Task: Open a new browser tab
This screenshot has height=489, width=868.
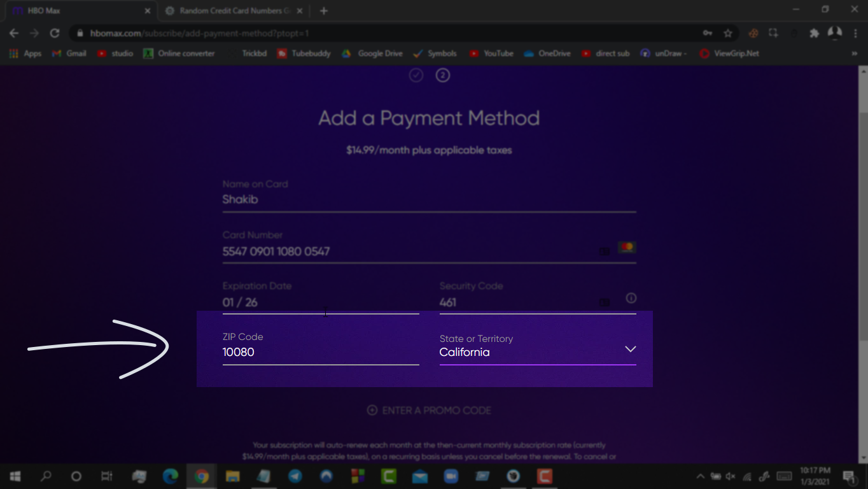Action: pyautogui.click(x=324, y=11)
